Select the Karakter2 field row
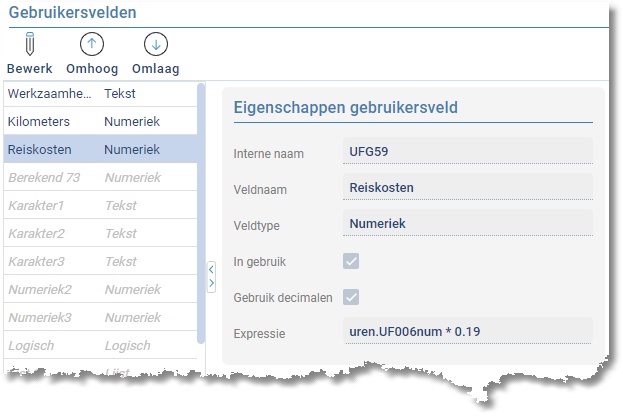The width and height of the screenshot is (623, 417). tap(98, 233)
